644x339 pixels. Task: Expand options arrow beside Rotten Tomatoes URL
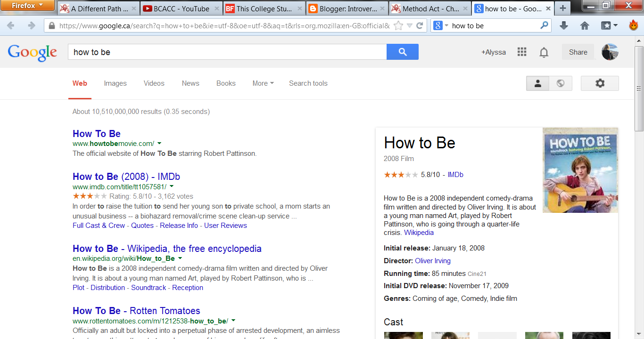point(233,321)
